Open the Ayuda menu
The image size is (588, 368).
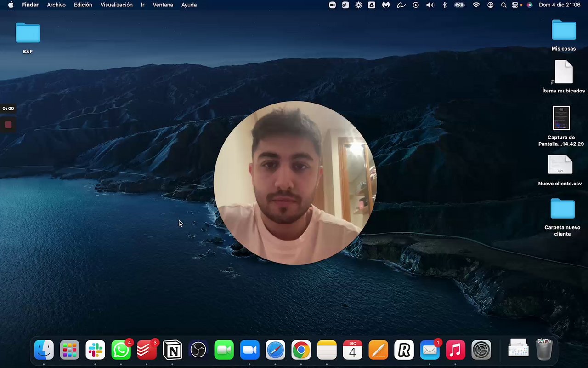[x=189, y=5]
